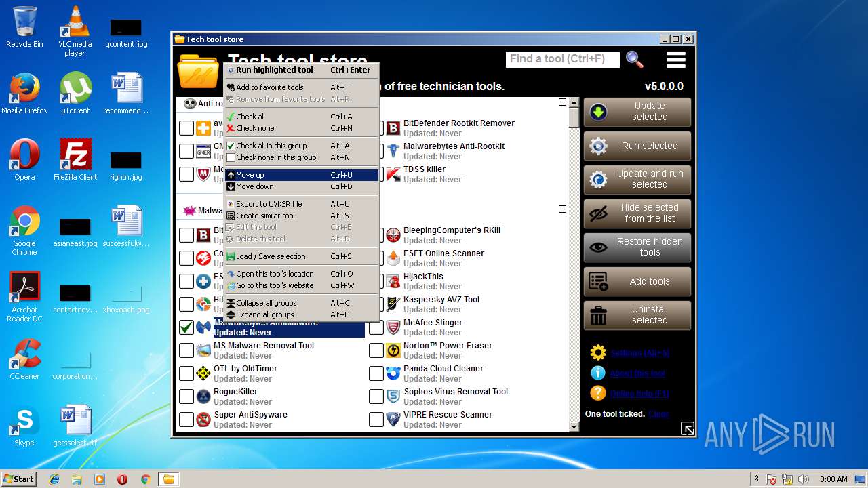This screenshot has width=868, height=488.
Task: Click the HijackThis icon
Action: coord(393,281)
